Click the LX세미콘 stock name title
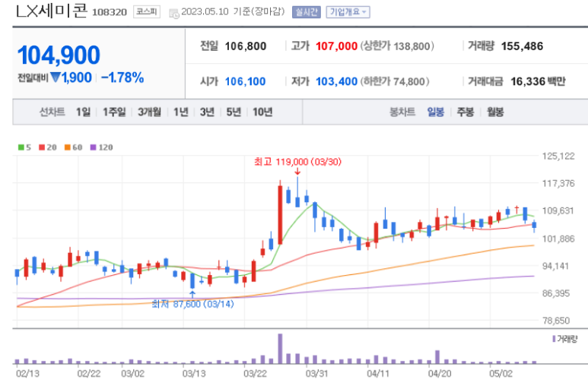The height and width of the screenshot is (389, 588). pyautogui.click(x=52, y=11)
